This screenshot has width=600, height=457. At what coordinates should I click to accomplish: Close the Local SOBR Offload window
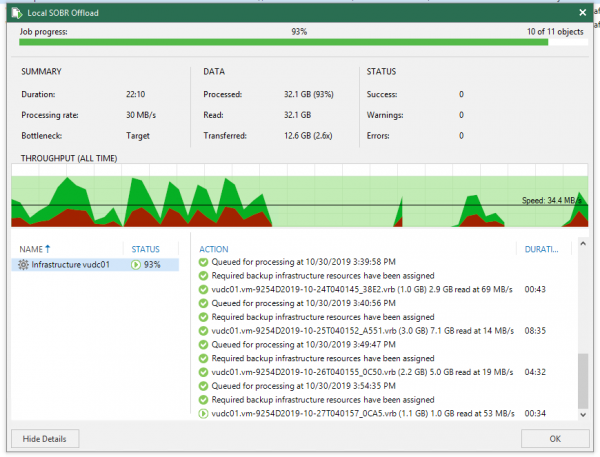(x=582, y=12)
